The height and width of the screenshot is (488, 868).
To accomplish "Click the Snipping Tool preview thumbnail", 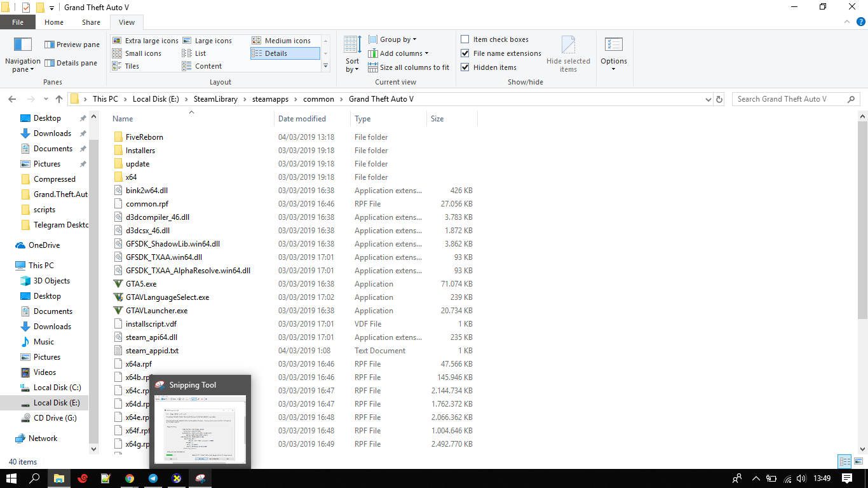I will pos(200,430).
